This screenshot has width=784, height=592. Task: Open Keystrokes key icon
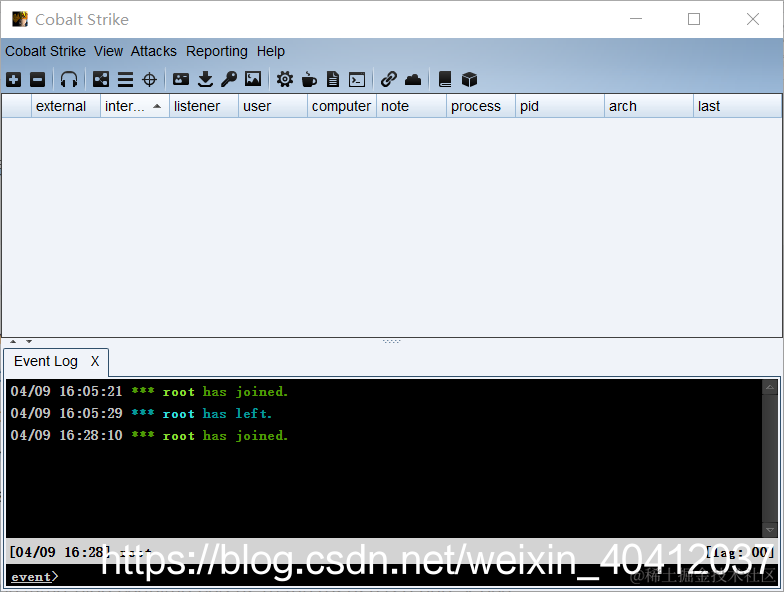pos(229,80)
